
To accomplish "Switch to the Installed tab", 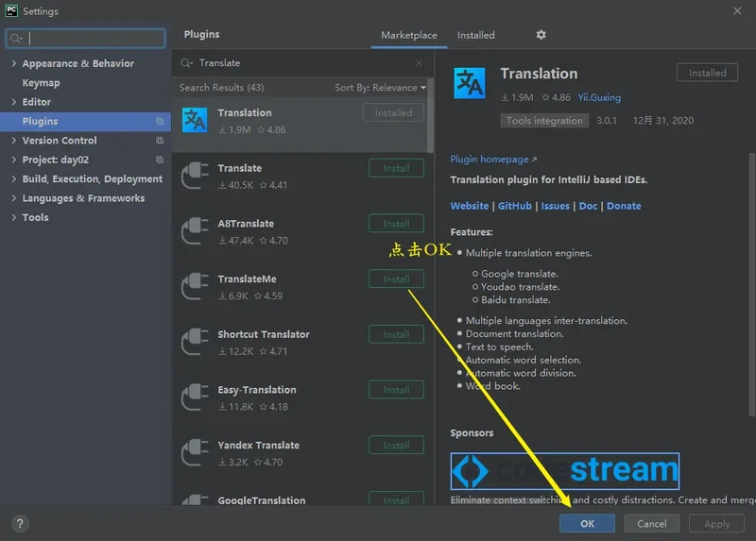I will coord(475,35).
